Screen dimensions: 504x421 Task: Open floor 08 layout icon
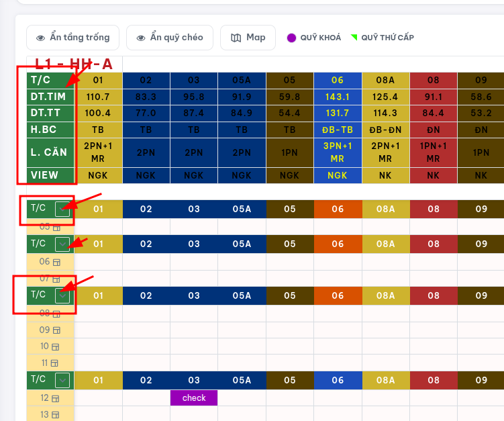(x=56, y=314)
